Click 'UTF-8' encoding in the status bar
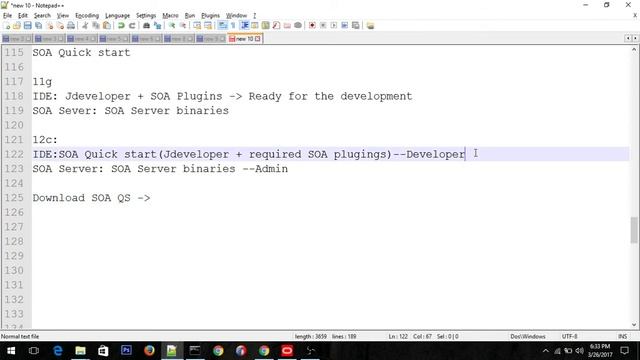640x360 pixels. 569,336
